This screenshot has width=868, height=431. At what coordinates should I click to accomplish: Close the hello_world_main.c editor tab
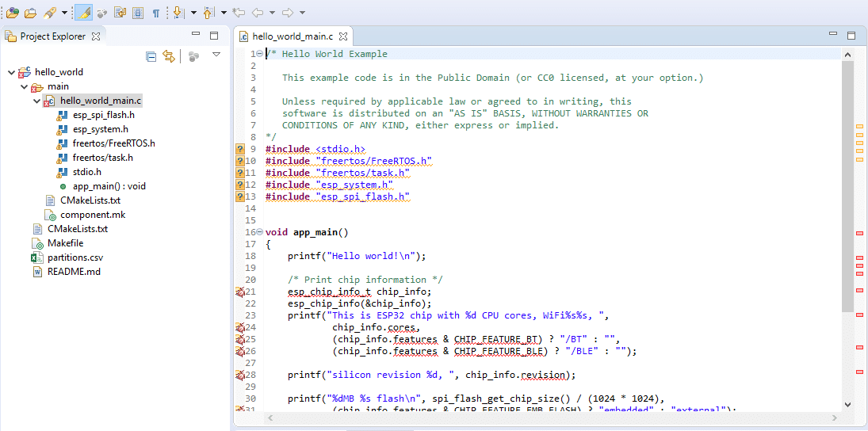point(342,36)
